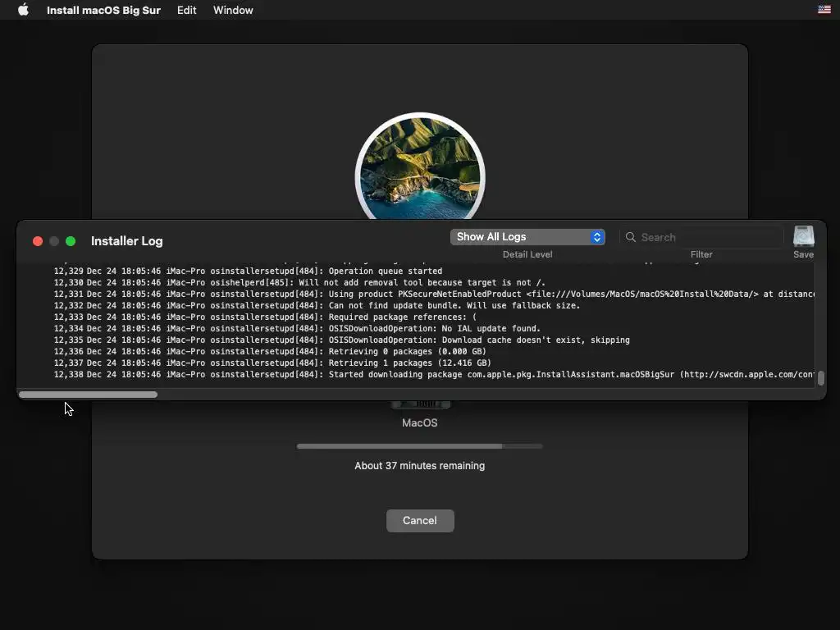840x630 pixels.
Task: Click the Big Sur artwork image
Action: tap(420, 166)
